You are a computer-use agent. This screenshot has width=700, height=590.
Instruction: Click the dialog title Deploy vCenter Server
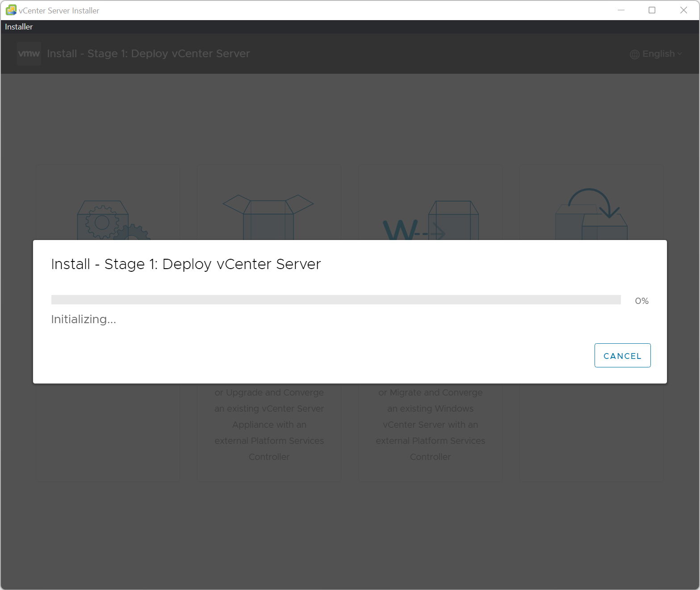click(185, 264)
